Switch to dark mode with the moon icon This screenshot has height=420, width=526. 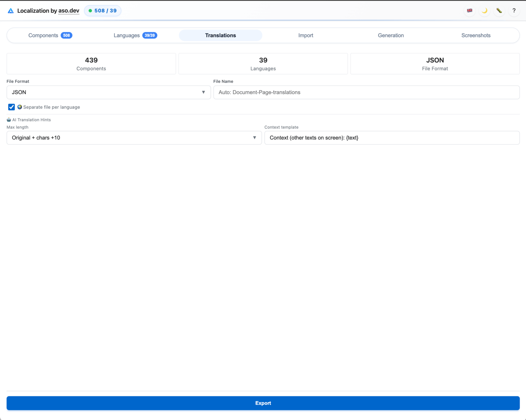484,11
